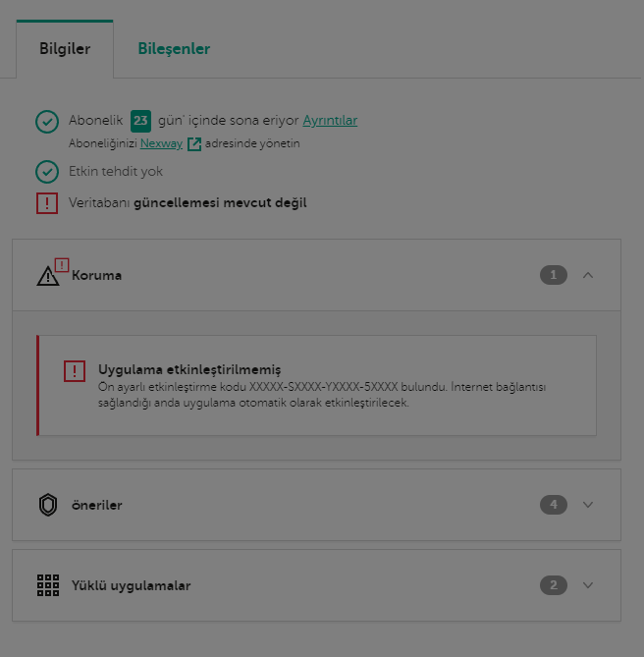Click the öneriler count badge showing 4
Image resolution: width=644 pixels, height=657 pixels.
point(554,505)
